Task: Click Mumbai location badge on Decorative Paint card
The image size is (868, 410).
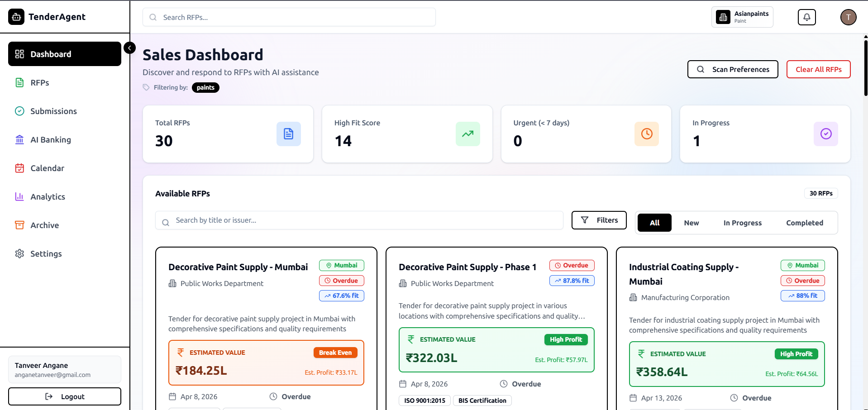Action: tap(342, 265)
